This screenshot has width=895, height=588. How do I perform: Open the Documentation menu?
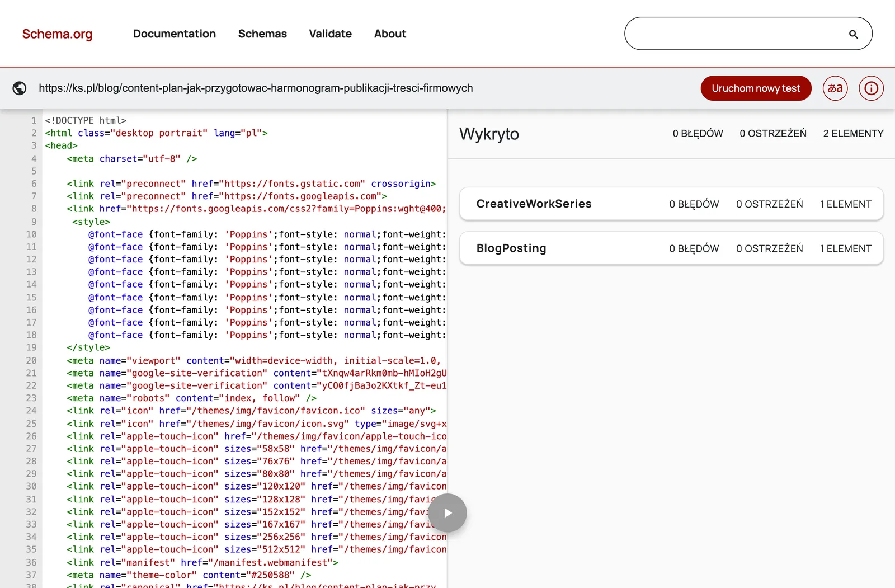pos(175,34)
